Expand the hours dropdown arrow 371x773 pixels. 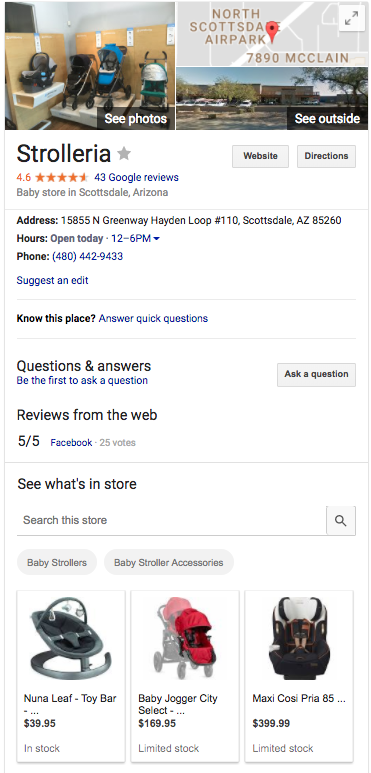157,239
